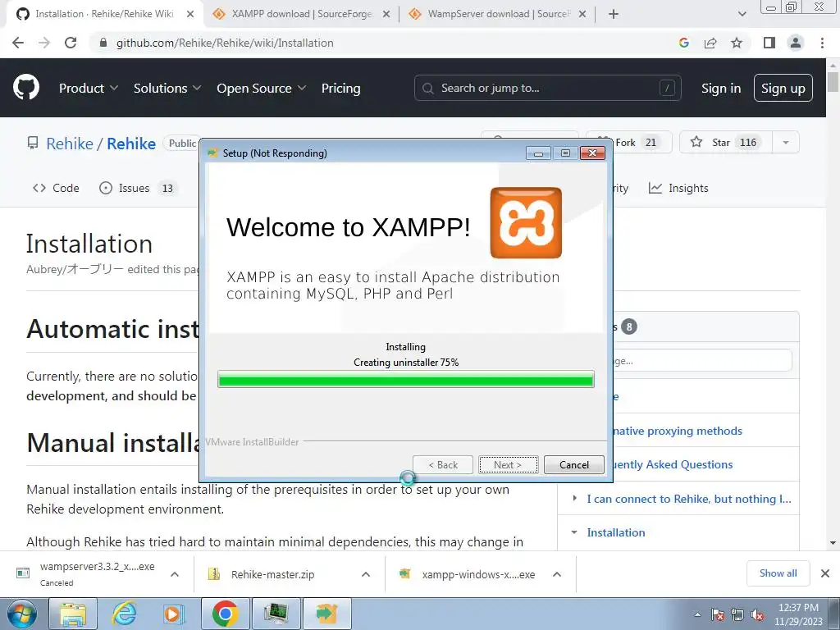
Task: Open the Issues tab
Action: (136, 188)
